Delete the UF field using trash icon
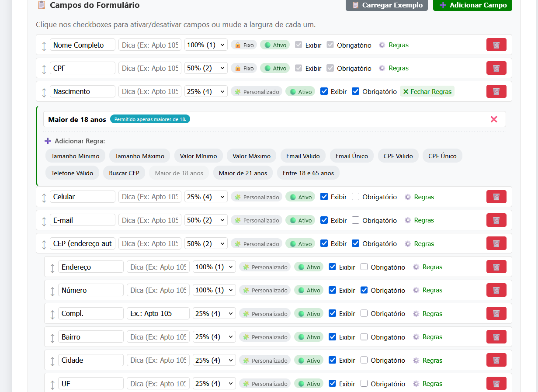 tap(496, 383)
